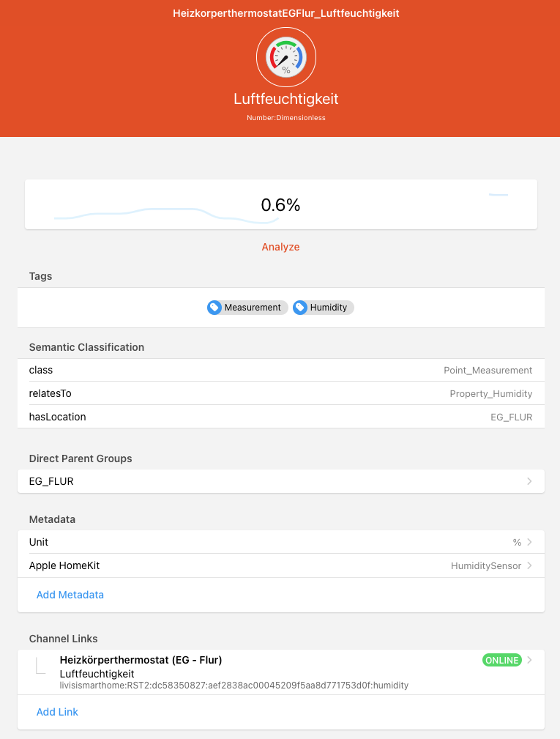
Task: Click the ONLINE status badge
Action: [x=501, y=661]
